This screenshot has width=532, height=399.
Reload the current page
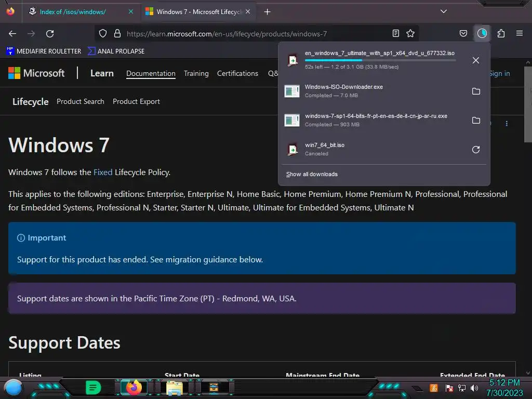click(50, 34)
